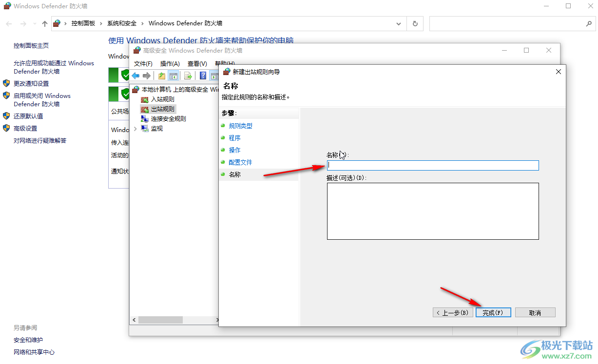Viewport: 598px width, 364px height.
Task: Click the Inbound Rules (入站规则) icon
Action: click(x=144, y=99)
